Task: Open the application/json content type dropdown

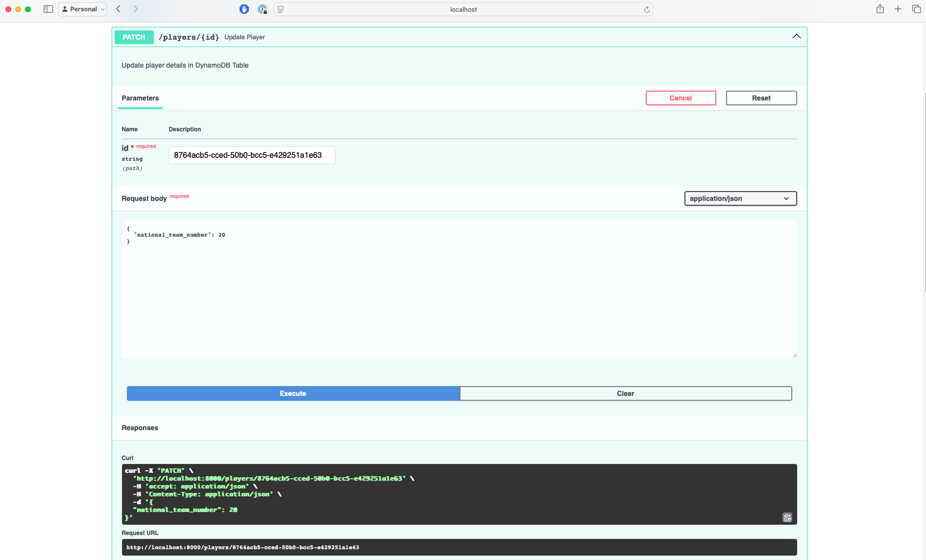Action: point(740,198)
